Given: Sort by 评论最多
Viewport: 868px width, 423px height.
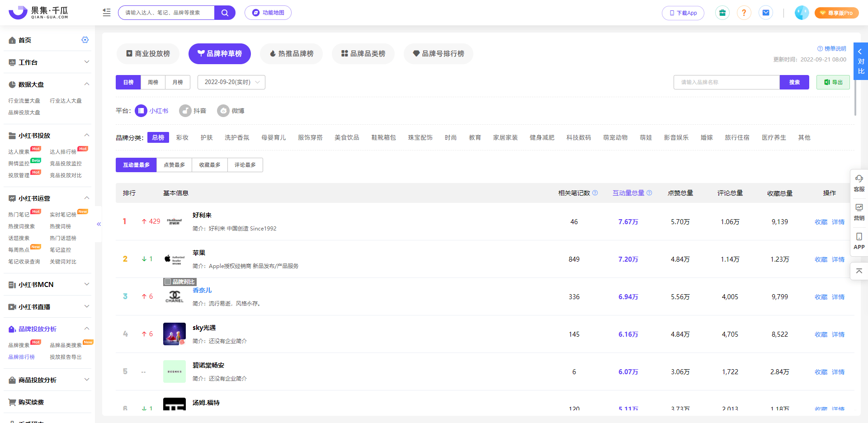Looking at the screenshot, I should point(245,165).
